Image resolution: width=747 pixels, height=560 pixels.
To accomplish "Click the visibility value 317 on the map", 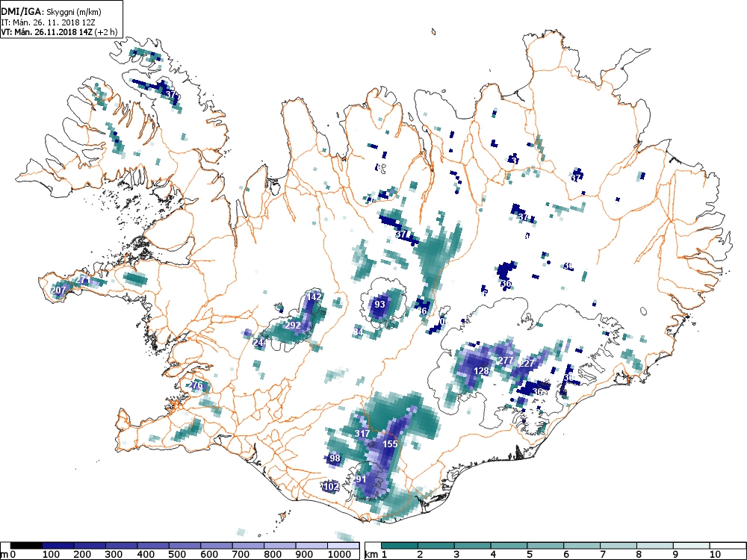I will [x=362, y=433].
